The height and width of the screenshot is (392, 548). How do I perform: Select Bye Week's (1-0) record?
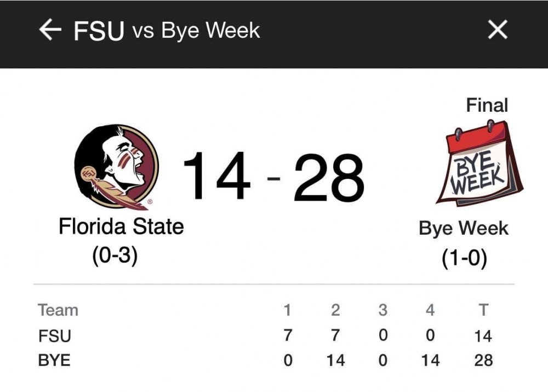point(464,258)
